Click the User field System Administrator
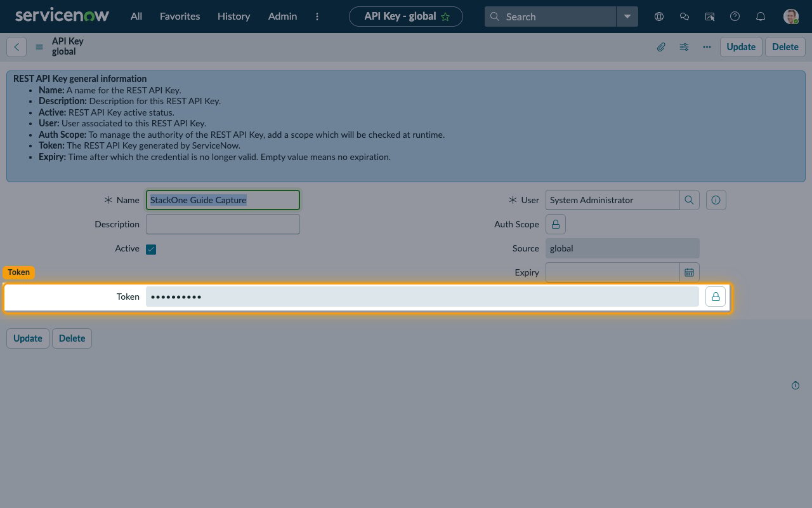This screenshot has height=508, width=812. pos(612,200)
